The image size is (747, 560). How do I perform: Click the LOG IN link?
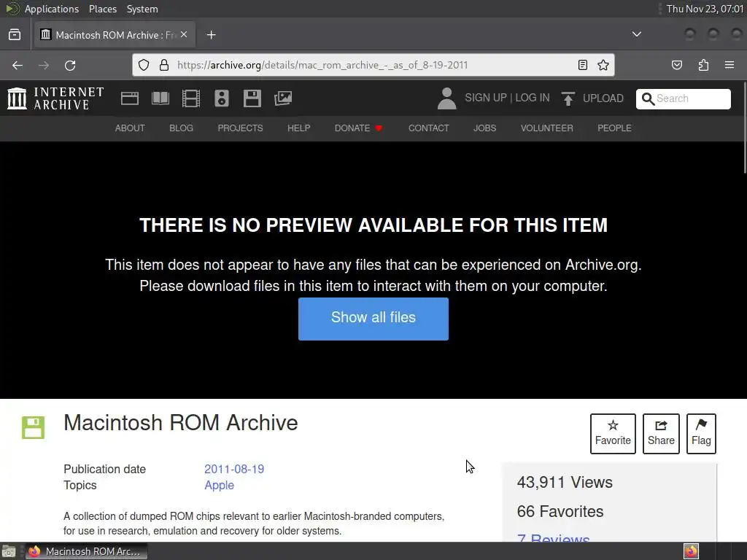tap(532, 98)
